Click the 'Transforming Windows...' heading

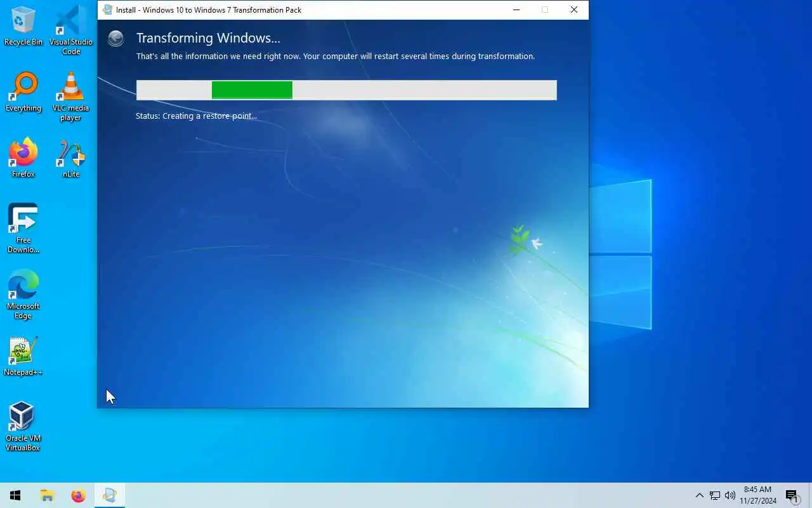(x=208, y=38)
